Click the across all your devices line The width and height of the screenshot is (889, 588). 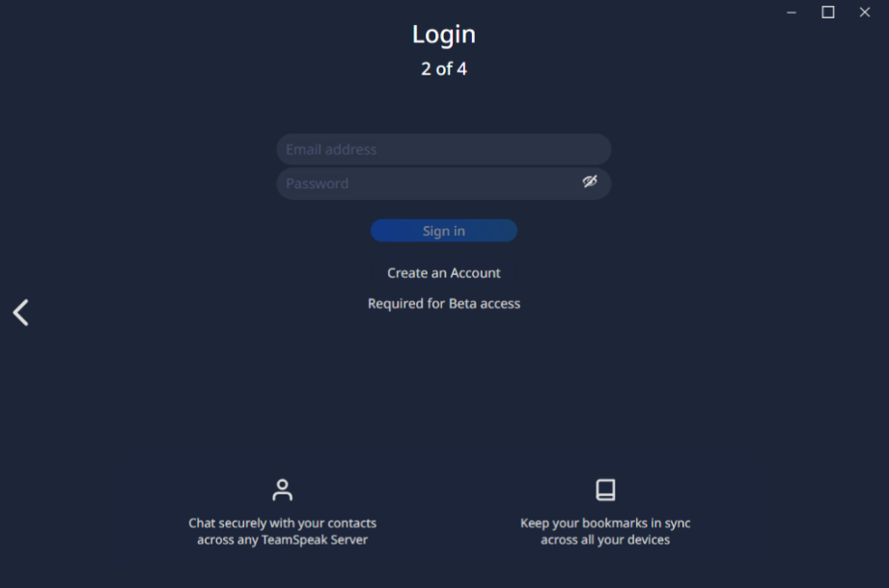[x=605, y=540]
